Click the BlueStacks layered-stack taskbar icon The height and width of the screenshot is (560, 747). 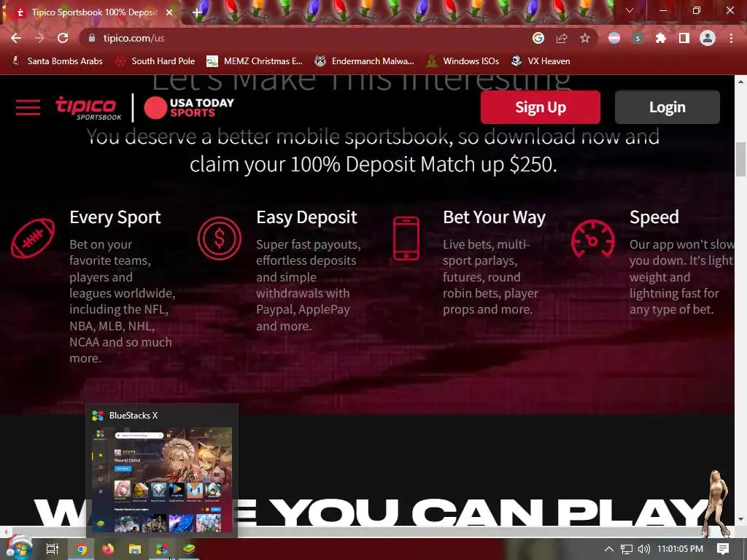point(189,549)
